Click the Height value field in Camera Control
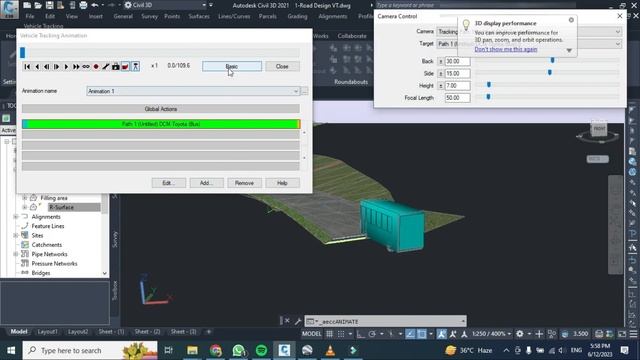The width and height of the screenshot is (640, 360). [457, 86]
